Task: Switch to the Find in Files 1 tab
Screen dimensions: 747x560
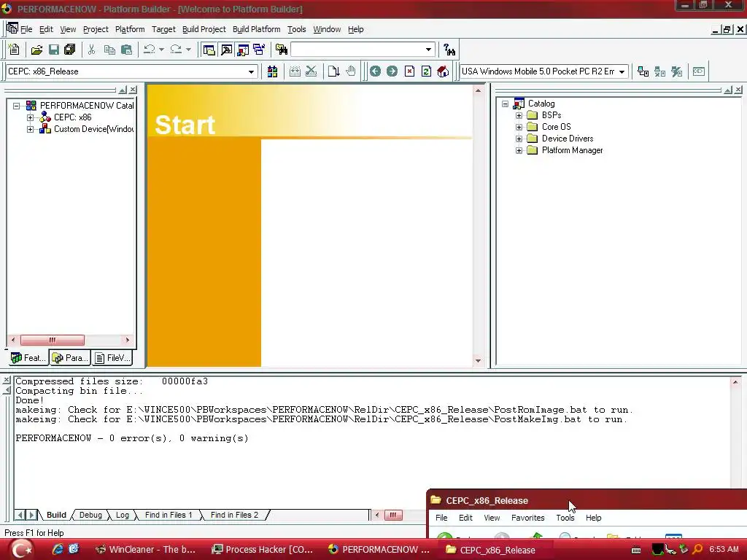Action: tap(169, 515)
